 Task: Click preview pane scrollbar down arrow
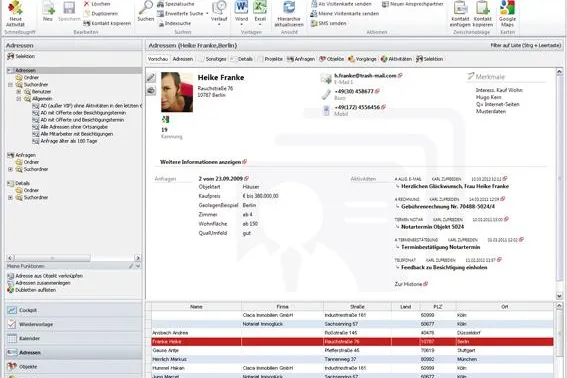pos(559,296)
